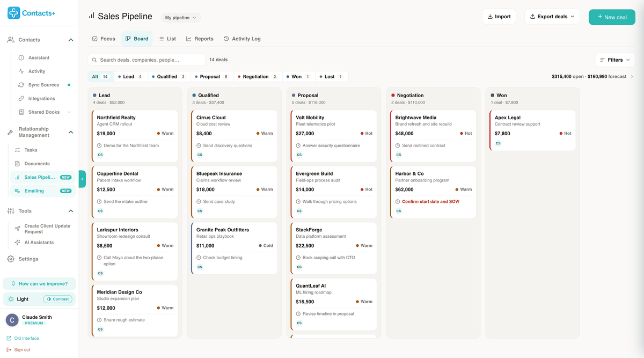
Task: Click CS owner badge on QuantLeaf AI
Action: [299, 323]
